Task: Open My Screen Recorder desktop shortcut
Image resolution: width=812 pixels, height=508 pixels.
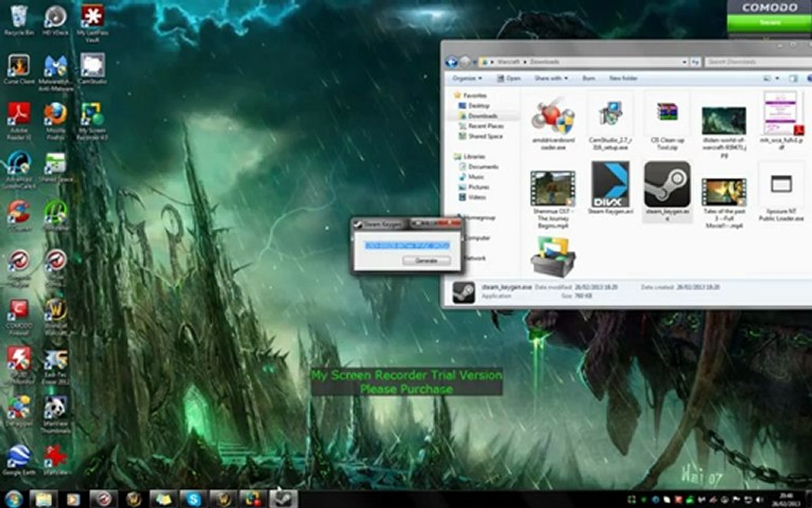Action: 92,122
